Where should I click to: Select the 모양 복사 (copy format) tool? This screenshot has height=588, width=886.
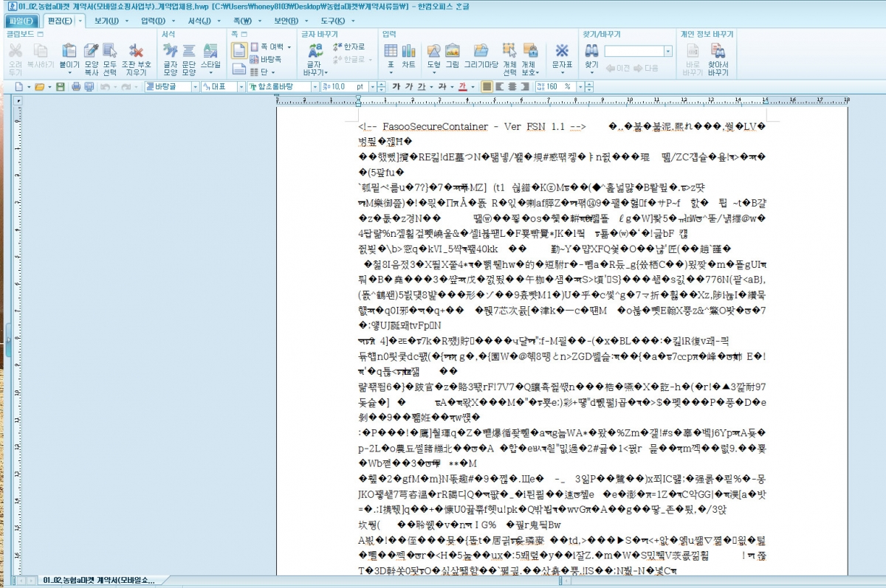91,59
